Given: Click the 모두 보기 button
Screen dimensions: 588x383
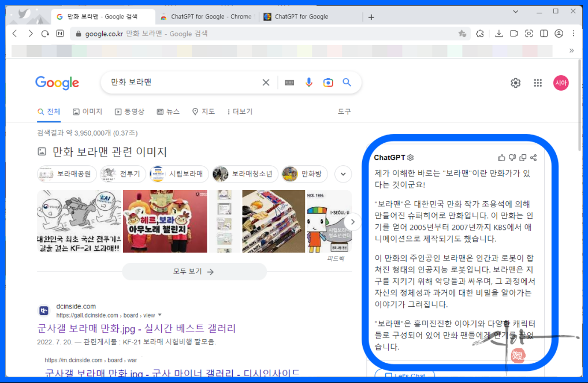Looking at the screenshot, I should coord(194,272).
